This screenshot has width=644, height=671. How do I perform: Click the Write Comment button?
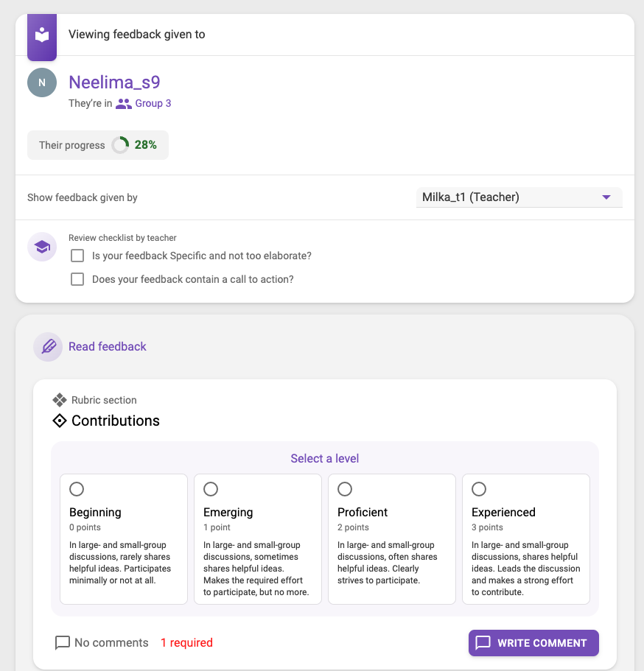[x=533, y=643]
